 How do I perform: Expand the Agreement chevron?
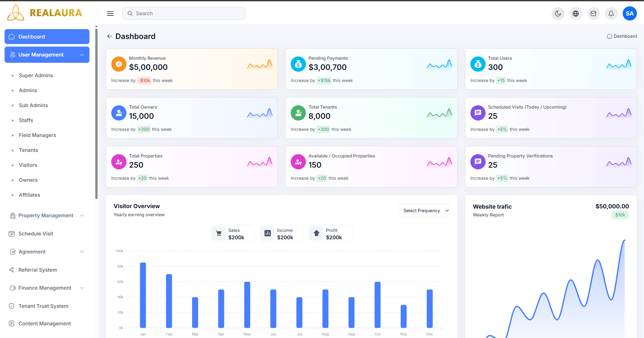click(82, 252)
